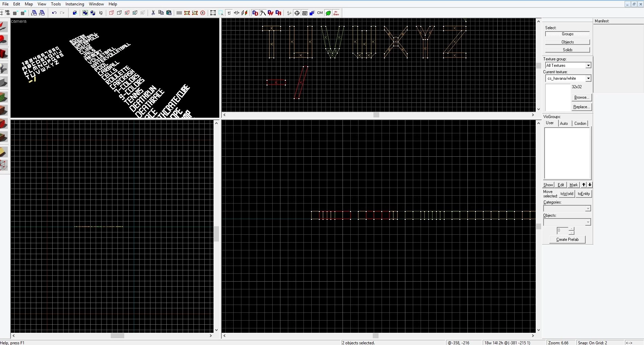Select the Magnify tool
644x345 pixels.
click(x=3, y=40)
